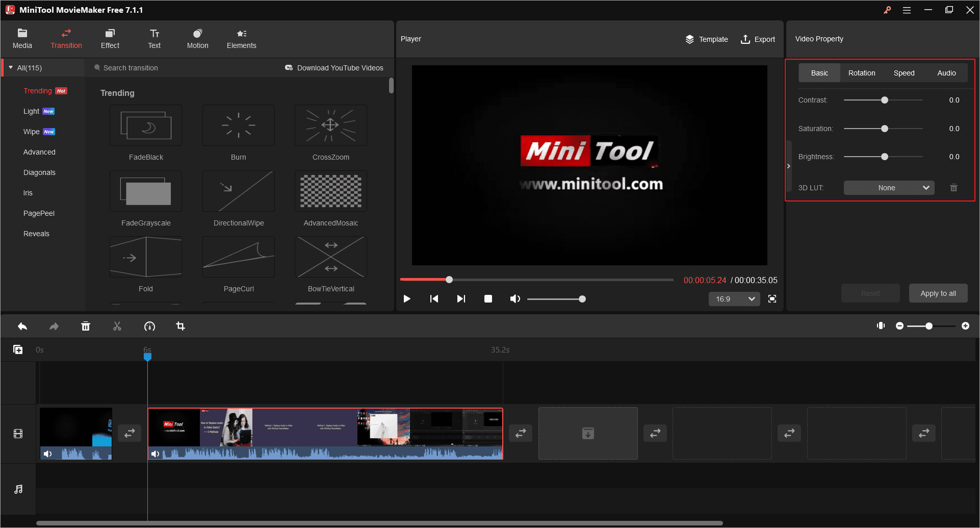Select the PagePeel transition category
The width and height of the screenshot is (980, 528).
(x=39, y=213)
